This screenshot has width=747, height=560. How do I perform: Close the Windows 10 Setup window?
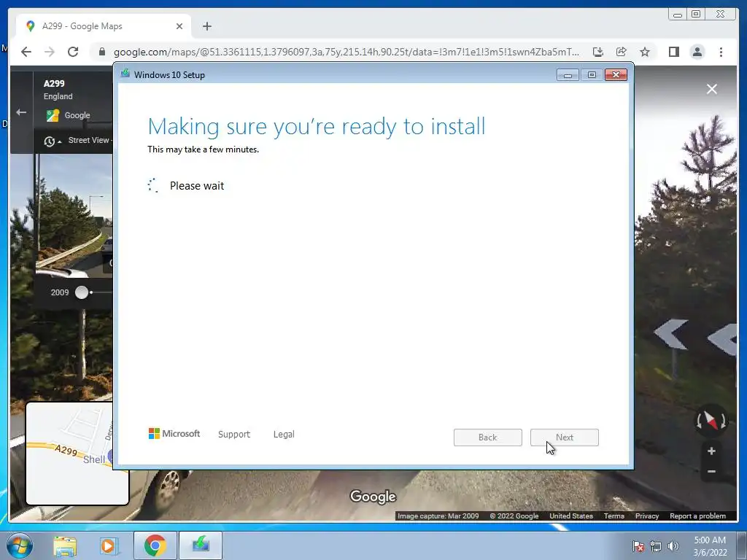pos(616,75)
